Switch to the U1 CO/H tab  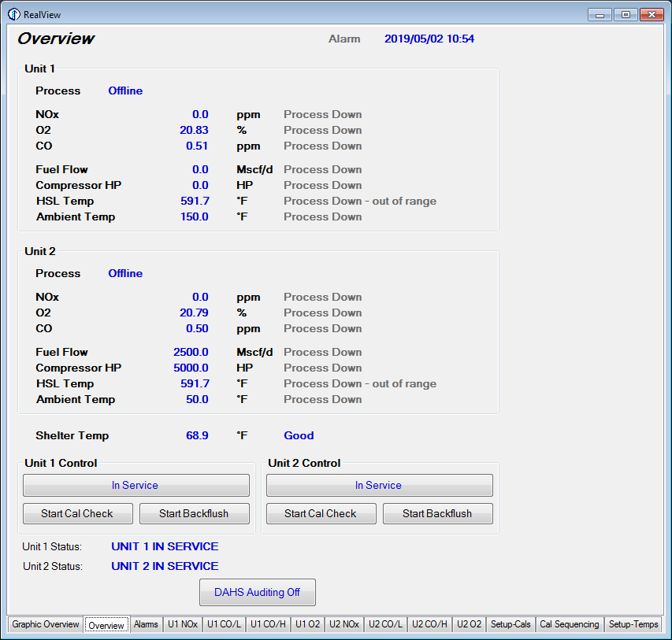pyautogui.click(x=269, y=624)
